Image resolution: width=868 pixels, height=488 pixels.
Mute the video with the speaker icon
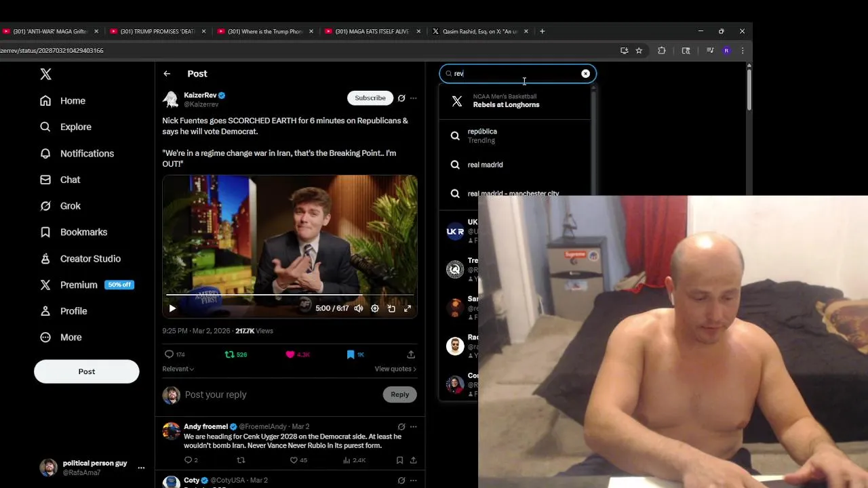point(359,308)
